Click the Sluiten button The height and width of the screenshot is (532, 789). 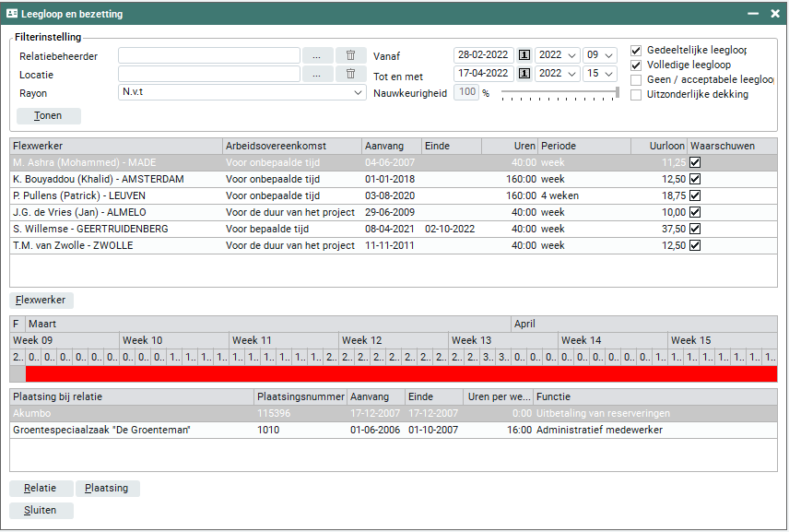click(41, 510)
